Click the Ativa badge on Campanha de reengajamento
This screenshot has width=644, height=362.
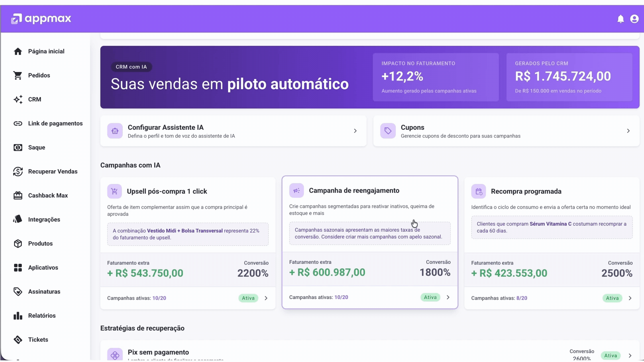point(430,297)
